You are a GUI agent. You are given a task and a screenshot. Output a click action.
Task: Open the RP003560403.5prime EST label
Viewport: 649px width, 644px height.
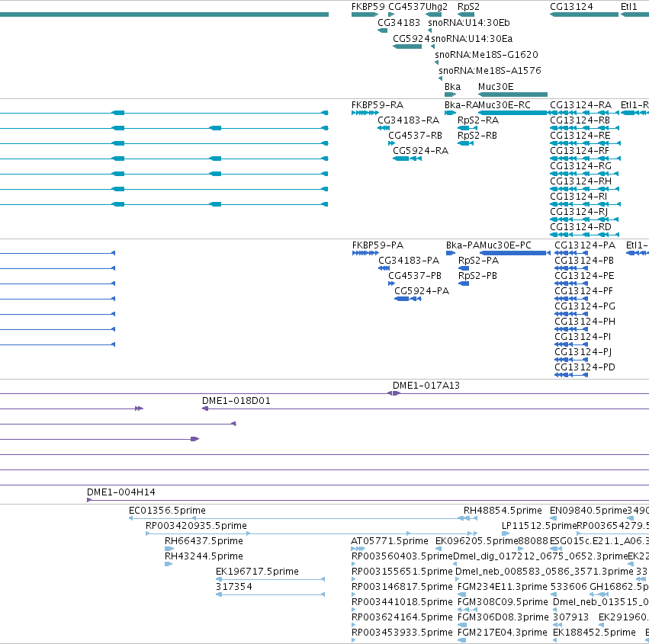[402, 556]
